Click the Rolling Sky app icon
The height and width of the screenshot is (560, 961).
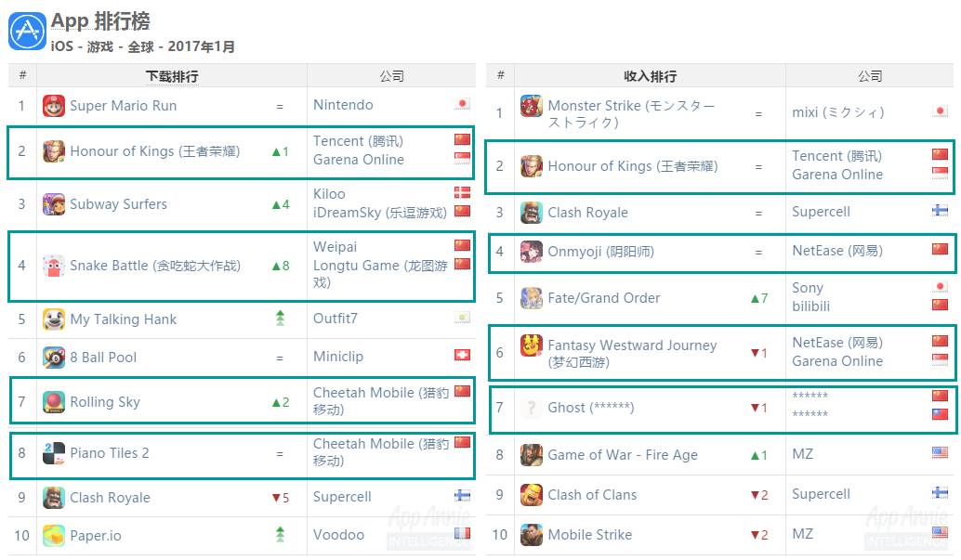point(54,402)
